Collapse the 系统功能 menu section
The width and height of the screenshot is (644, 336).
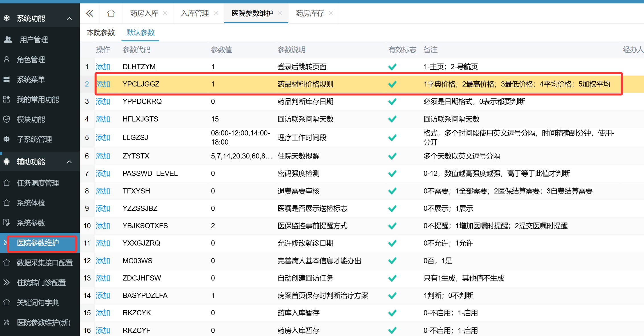click(69, 18)
